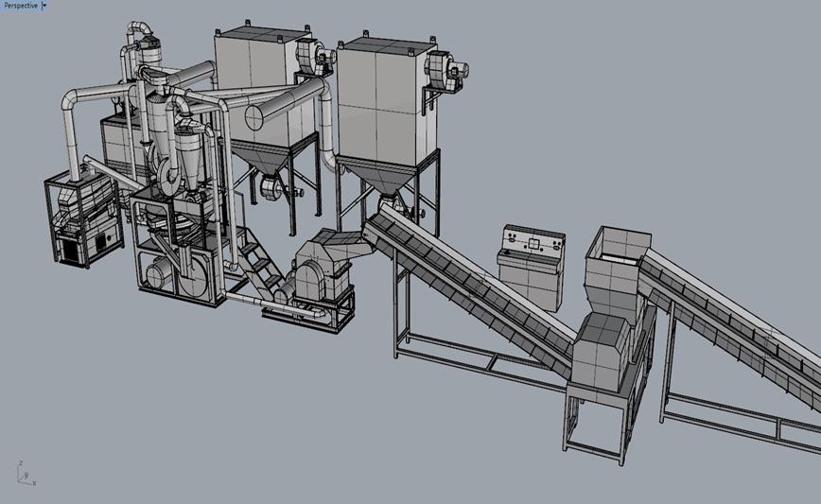Click the world axis icon

pyautogui.click(x=23, y=474)
